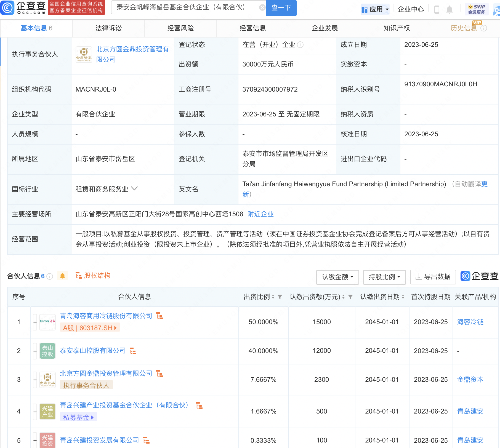Click the bell alert icon beside 合伙人信息
The width and height of the screenshot is (500, 448).
62,276
